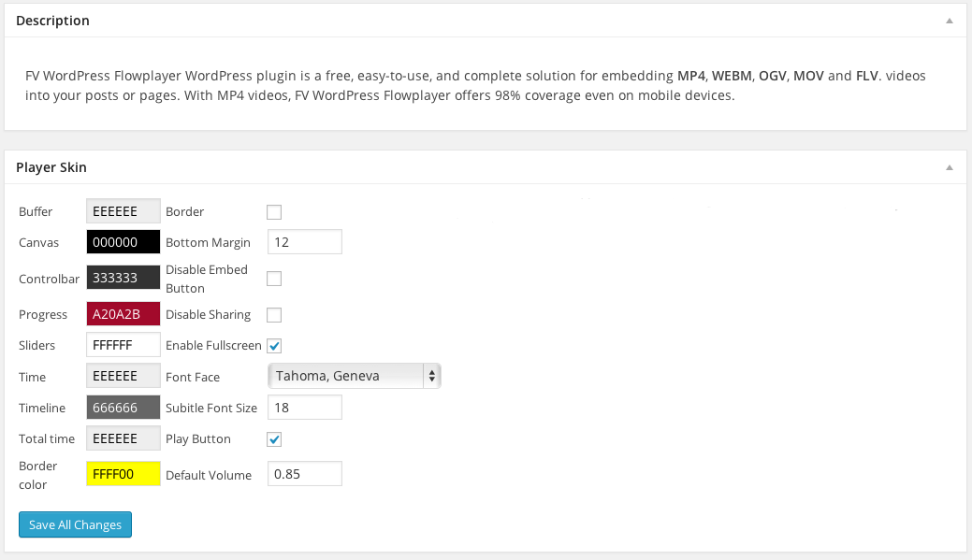The height and width of the screenshot is (560, 972).
Task: Click the Total time label
Action: pos(47,439)
